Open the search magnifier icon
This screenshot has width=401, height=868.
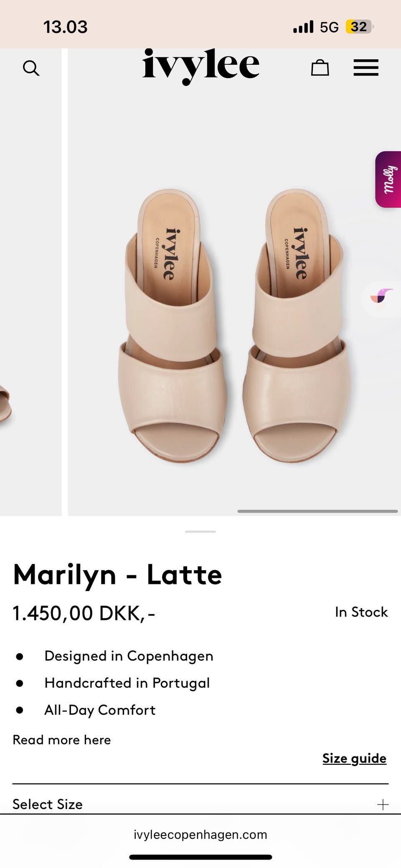tap(31, 68)
